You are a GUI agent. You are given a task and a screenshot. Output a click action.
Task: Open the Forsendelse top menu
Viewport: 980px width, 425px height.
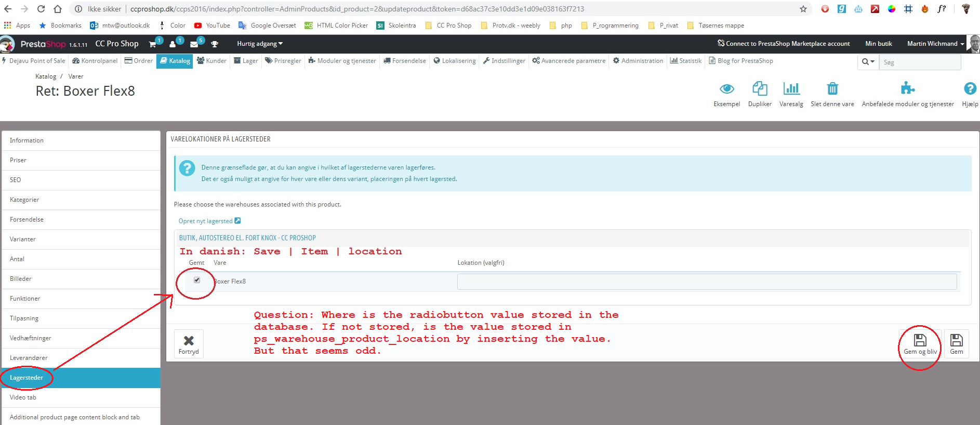coord(405,61)
